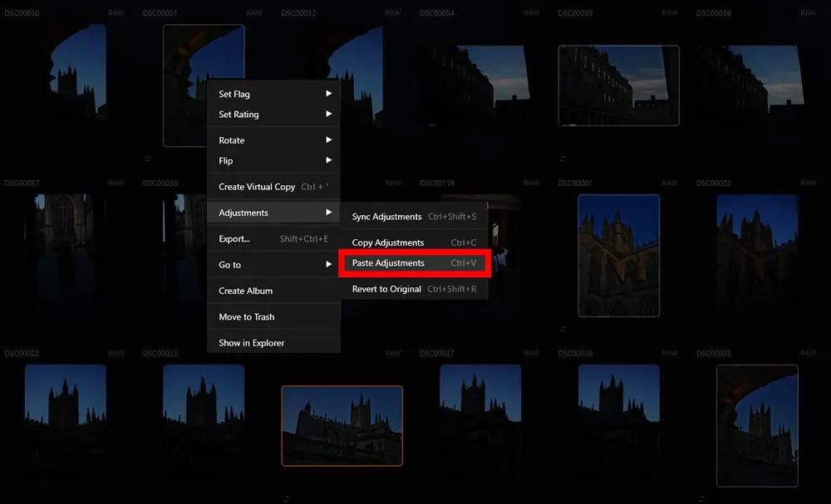
Task: Expand the Set Flag submenu
Action: [x=273, y=94]
